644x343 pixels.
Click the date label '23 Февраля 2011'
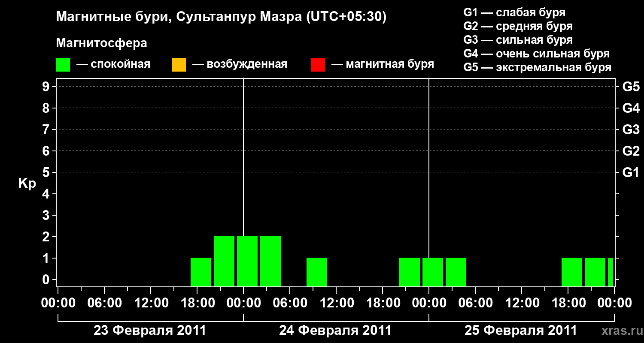pos(150,331)
